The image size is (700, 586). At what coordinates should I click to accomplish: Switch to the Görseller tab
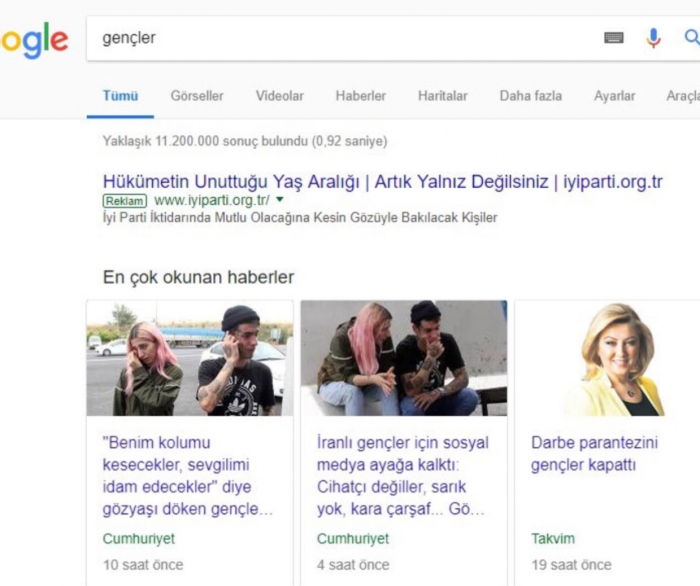click(x=197, y=96)
